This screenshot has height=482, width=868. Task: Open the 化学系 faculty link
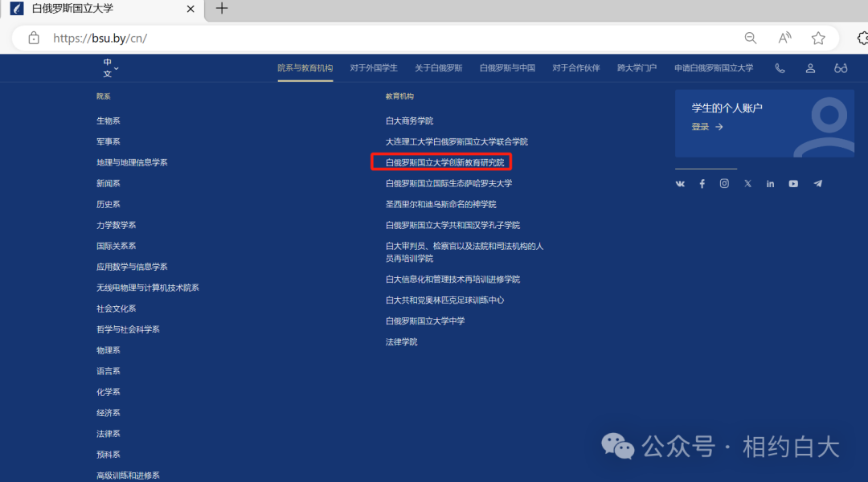(x=108, y=392)
